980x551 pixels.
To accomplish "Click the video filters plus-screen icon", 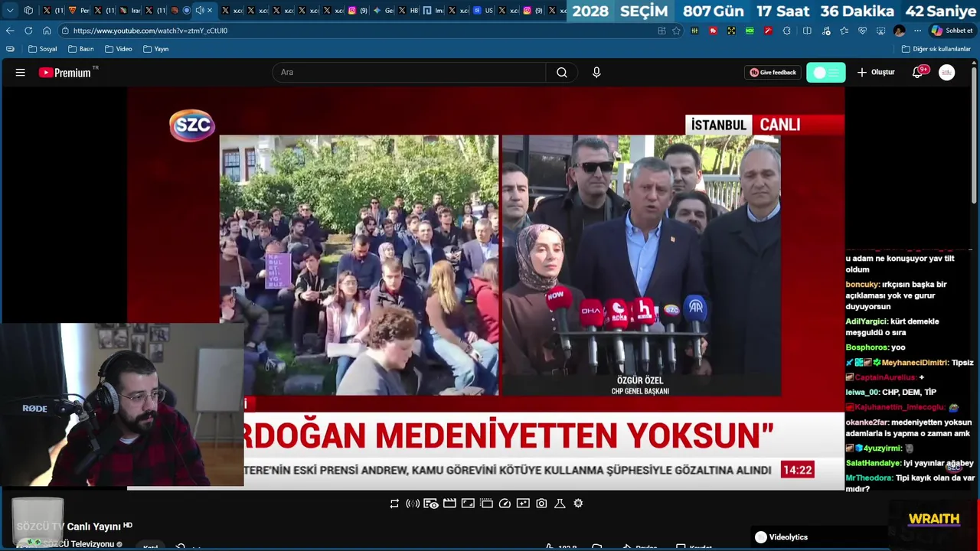I will pyautogui.click(x=523, y=504).
